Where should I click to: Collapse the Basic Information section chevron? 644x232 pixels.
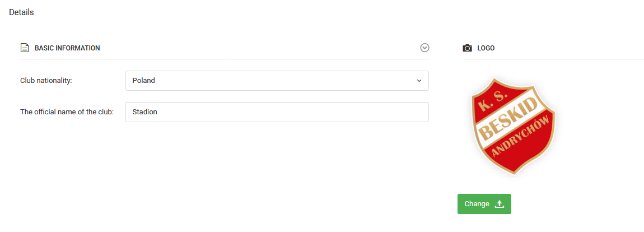(x=424, y=48)
